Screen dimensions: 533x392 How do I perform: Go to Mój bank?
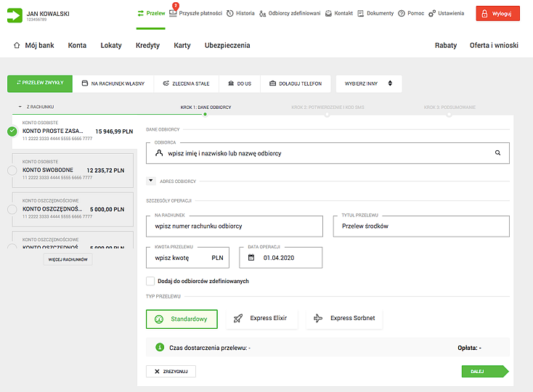click(x=39, y=45)
